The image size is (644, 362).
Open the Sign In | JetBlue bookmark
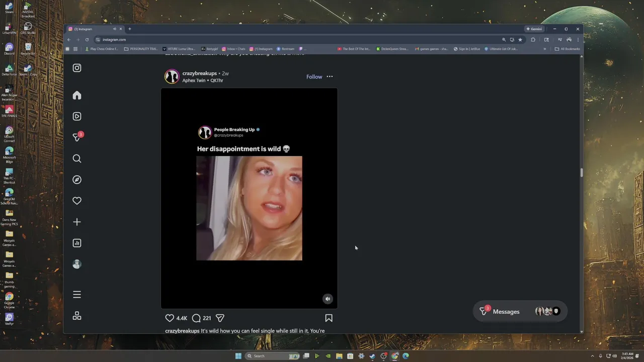coord(467,49)
